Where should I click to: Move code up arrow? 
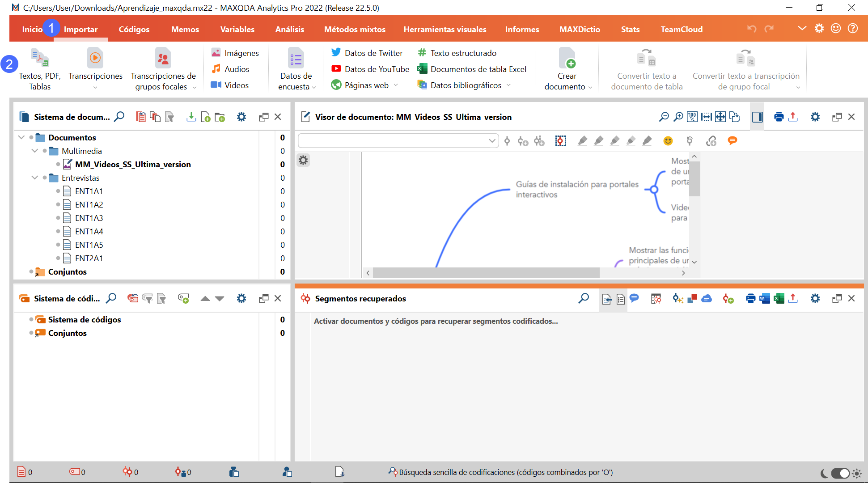tap(205, 298)
